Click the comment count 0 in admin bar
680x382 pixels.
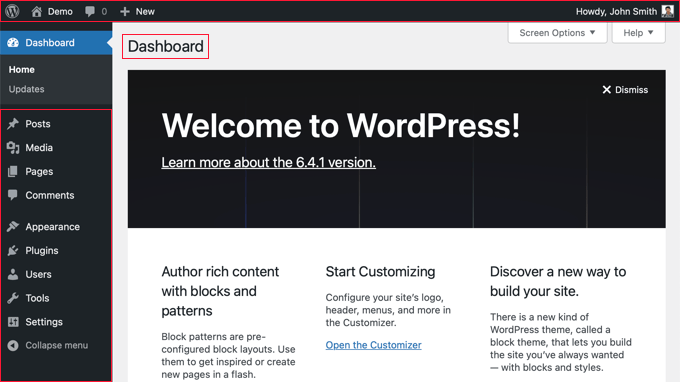tap(104, 12)
